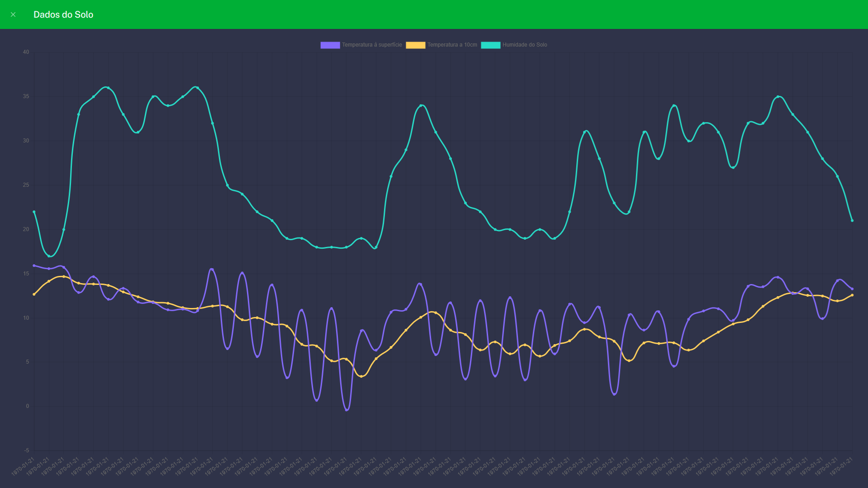Click the lowest point of the yellow line
The height and width of the screenshot is (488, 868).
(x=361, y=376)
